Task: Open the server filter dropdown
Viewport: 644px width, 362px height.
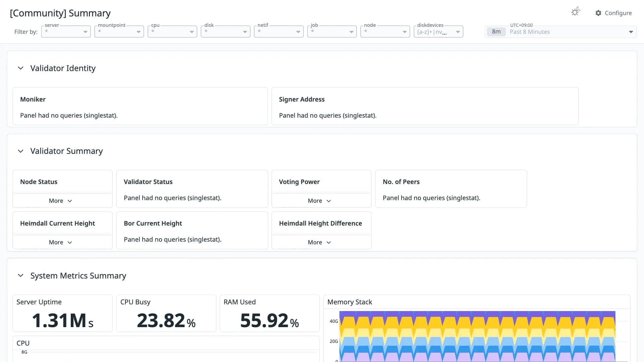Action: [66, 32]
